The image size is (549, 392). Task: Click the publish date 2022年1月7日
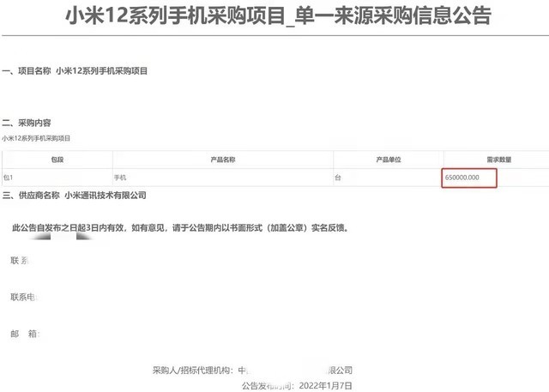pos(325,386)
